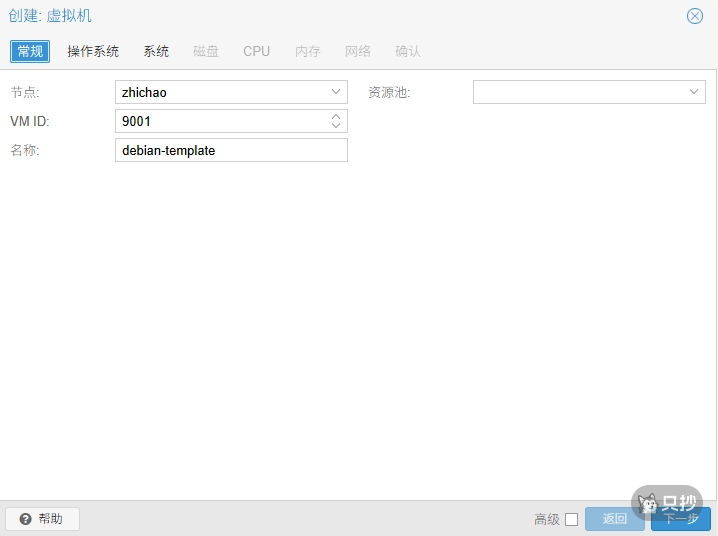Click the 帮助 help button
Screen dimensions: 718x536
[42, 519]
